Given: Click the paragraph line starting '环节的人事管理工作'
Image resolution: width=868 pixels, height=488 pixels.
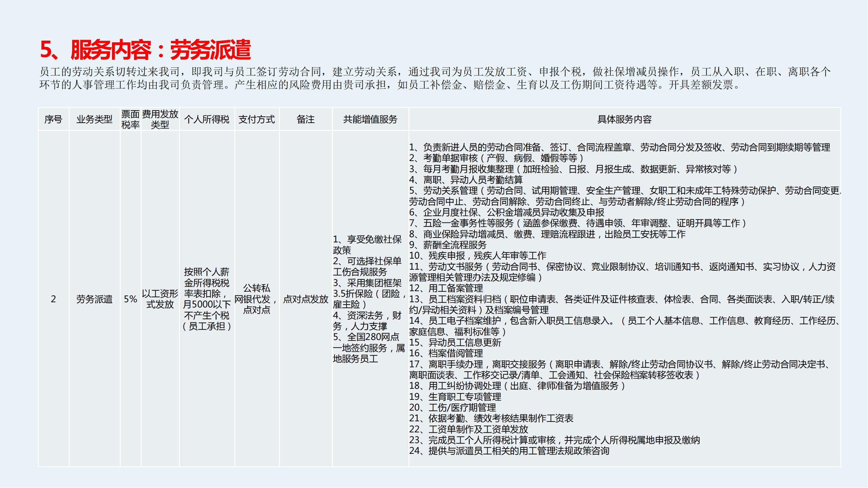Looking at the screenshot, I should coord(390,85).
